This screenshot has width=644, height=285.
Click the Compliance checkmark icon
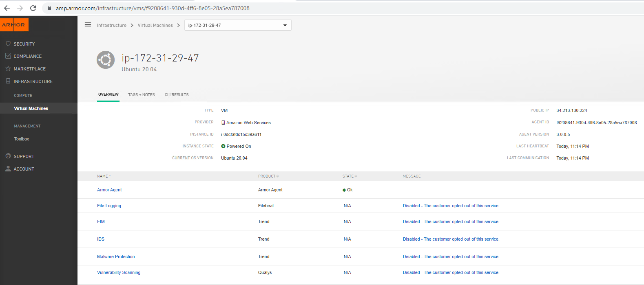[x=8, y=56]
